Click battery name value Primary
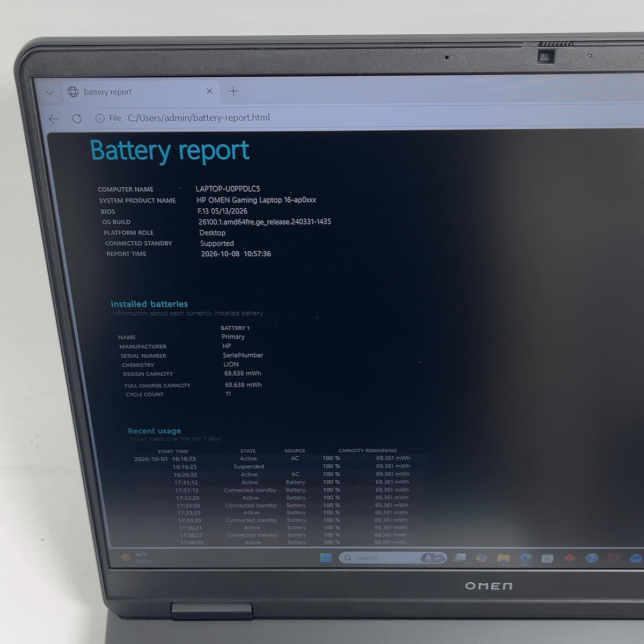The height and width of the screenshot is (644, 644). [x=233, y=337]
